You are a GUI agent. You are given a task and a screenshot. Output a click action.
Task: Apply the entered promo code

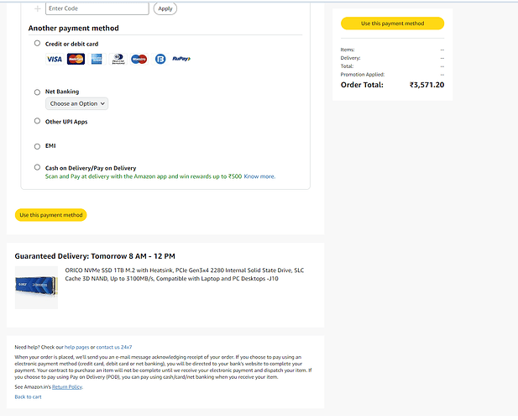click(x=165, y=8)
